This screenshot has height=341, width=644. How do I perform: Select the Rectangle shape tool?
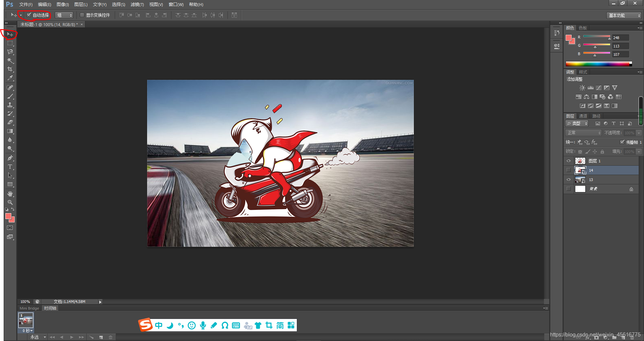[10, 184]
